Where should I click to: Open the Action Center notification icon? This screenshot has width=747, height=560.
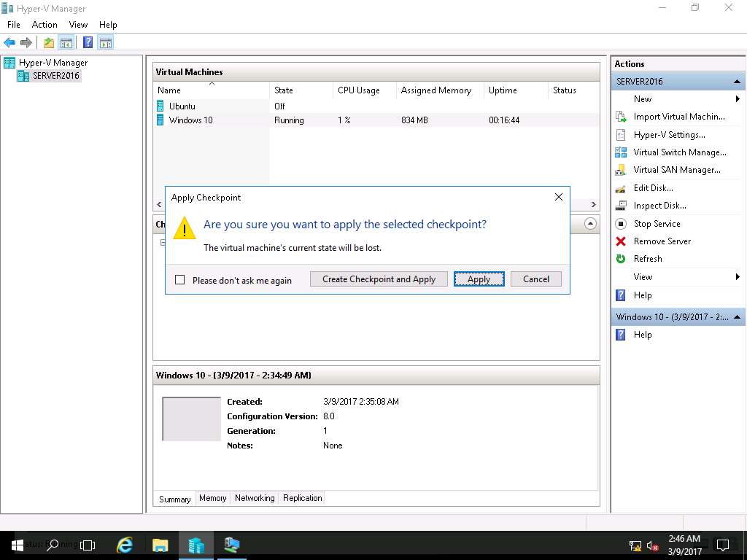[x=723, y=545]
